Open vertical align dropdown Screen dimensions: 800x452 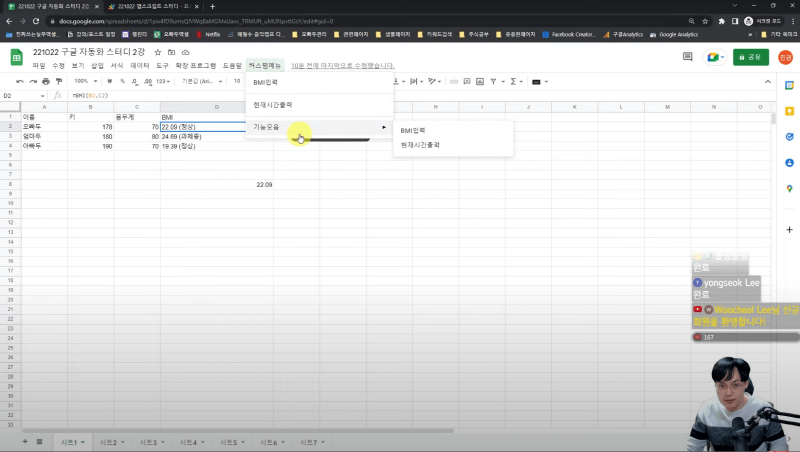pos(399,82)
